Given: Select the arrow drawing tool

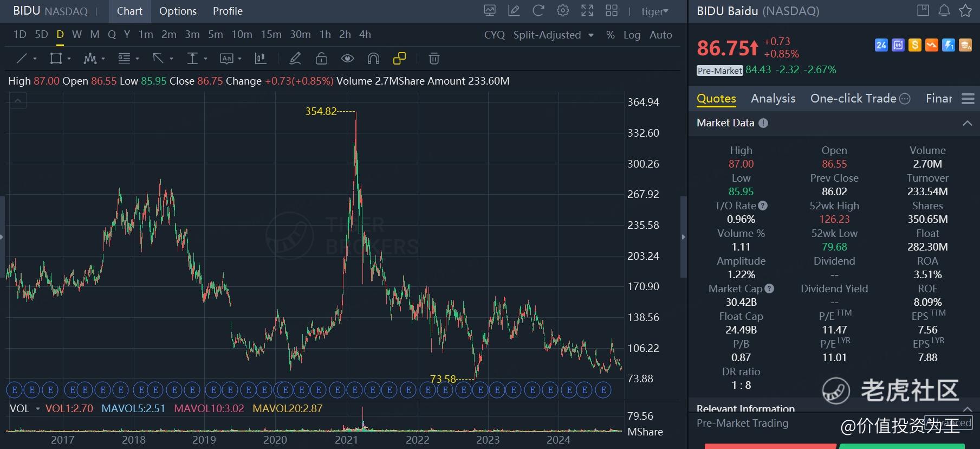Looking at the screenshot, I should click(x=158, y=59).
